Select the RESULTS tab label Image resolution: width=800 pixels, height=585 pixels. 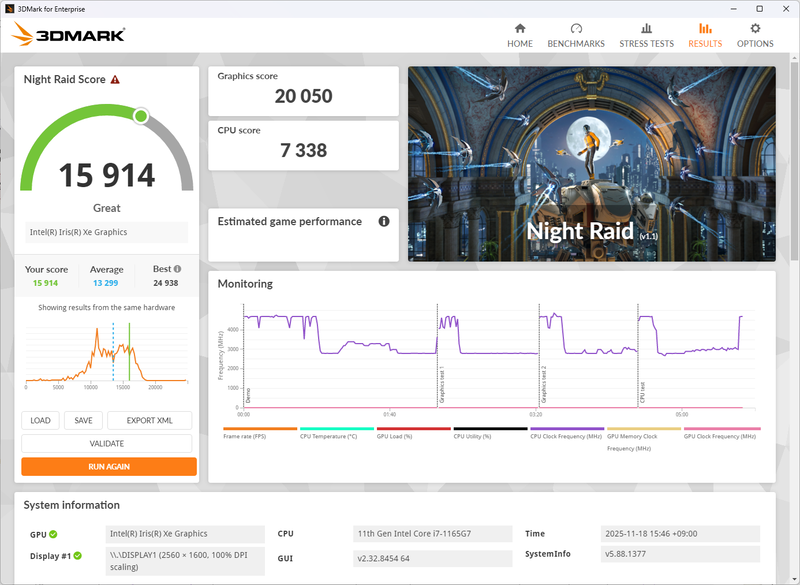click(x=705, y=44)
